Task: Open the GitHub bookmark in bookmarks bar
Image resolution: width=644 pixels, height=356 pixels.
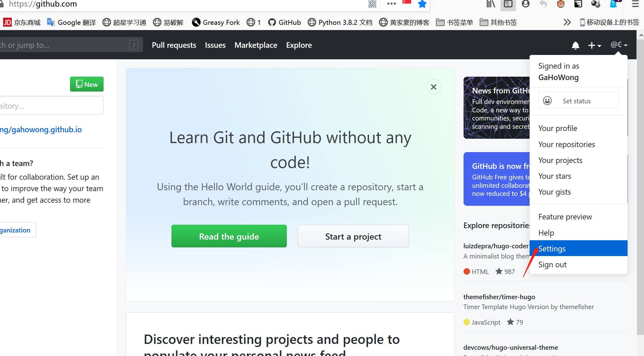Action: [x=284, y=22]
